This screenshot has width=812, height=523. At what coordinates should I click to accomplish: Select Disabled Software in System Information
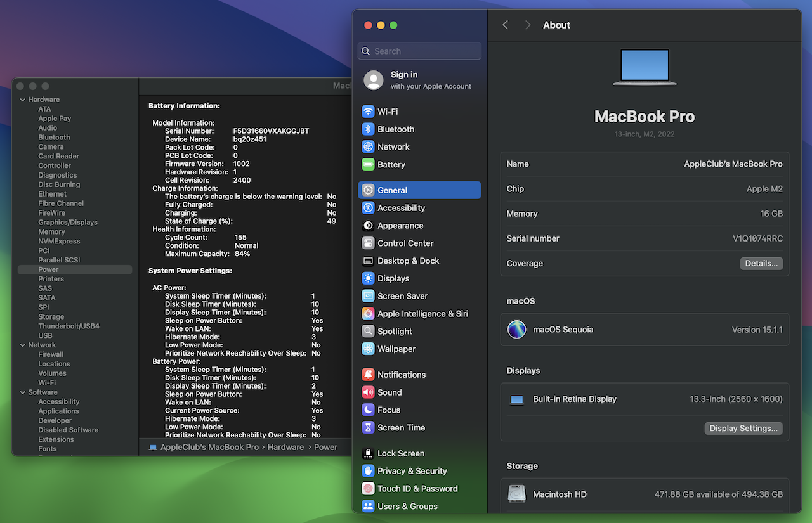[68, 430]
